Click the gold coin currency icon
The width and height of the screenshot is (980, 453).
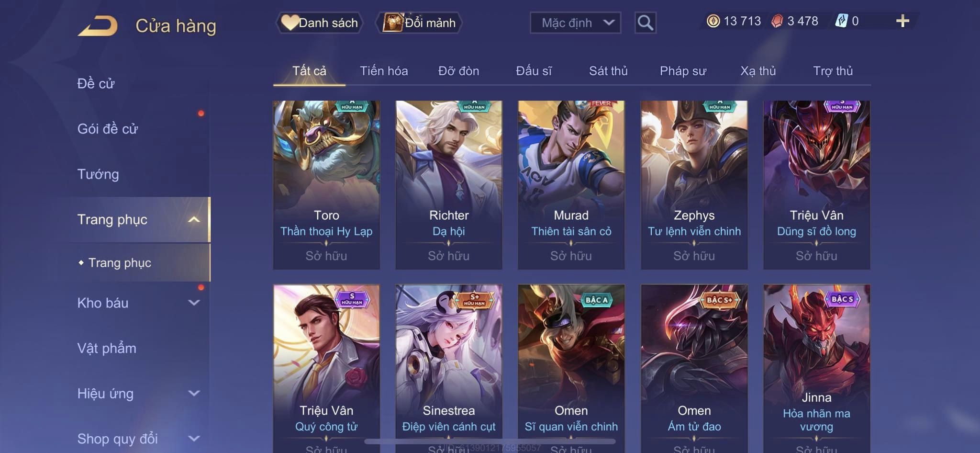[x=713, y=21]
